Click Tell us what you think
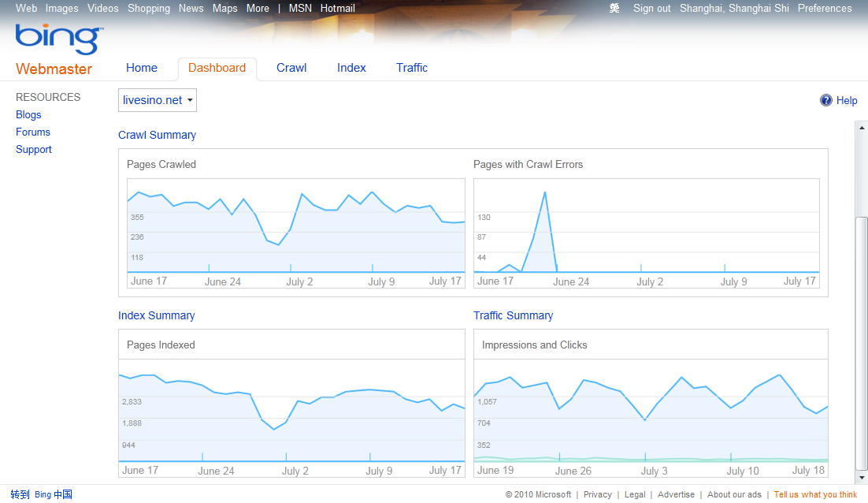Screen dimensions: 868x503 click(815, 494)
